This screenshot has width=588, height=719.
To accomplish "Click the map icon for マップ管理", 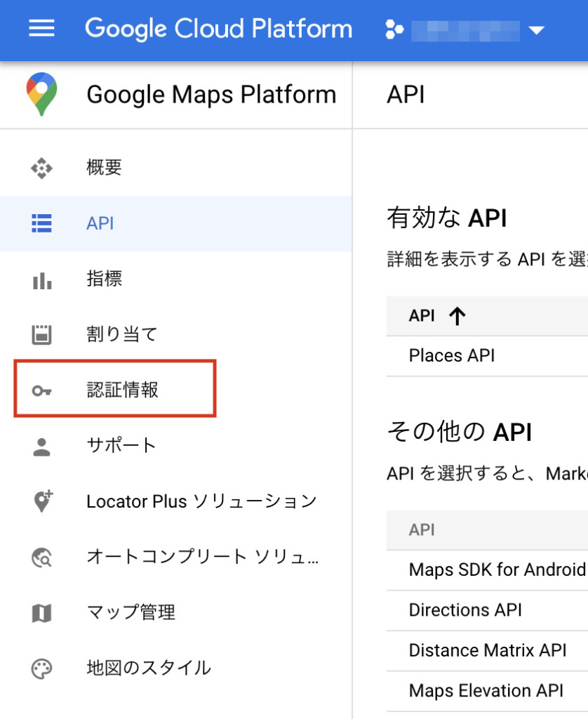I will (x=41, y=613).
